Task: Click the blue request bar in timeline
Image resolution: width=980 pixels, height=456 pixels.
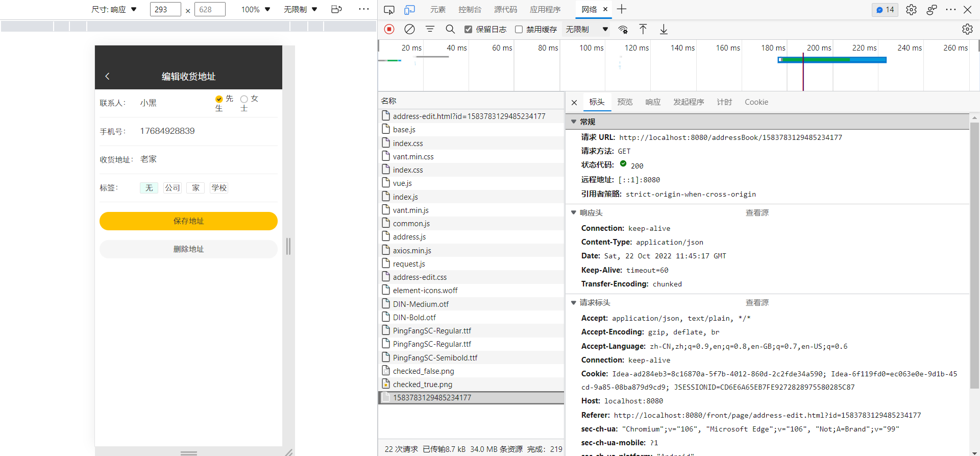Action: pyautogui.click(x=832, y=60)
